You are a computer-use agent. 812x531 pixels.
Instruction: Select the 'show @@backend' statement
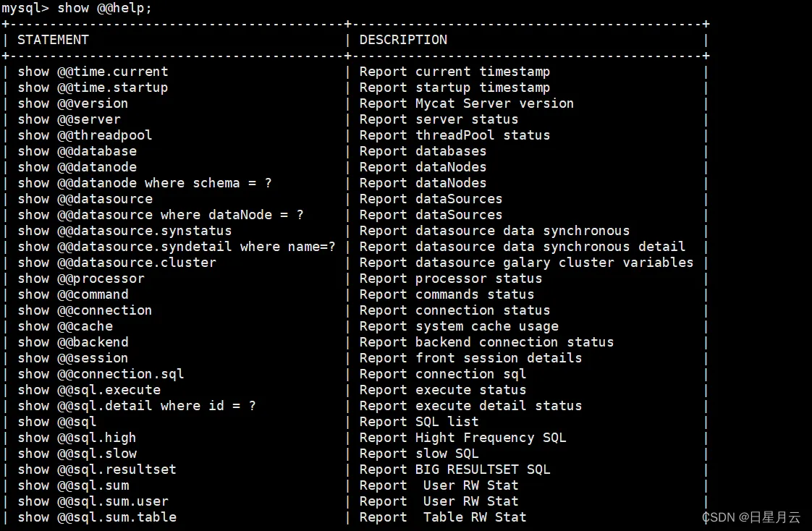[73, 342]
